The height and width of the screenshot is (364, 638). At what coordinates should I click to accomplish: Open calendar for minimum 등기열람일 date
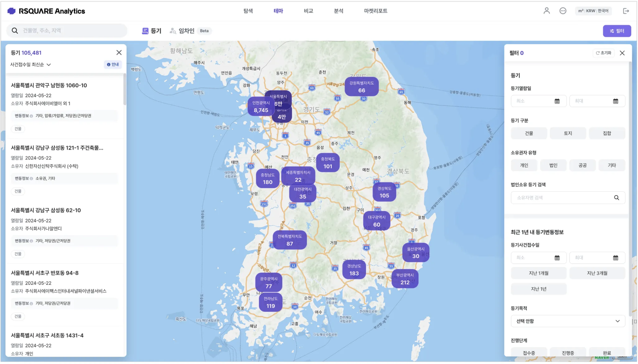(557, 101)
